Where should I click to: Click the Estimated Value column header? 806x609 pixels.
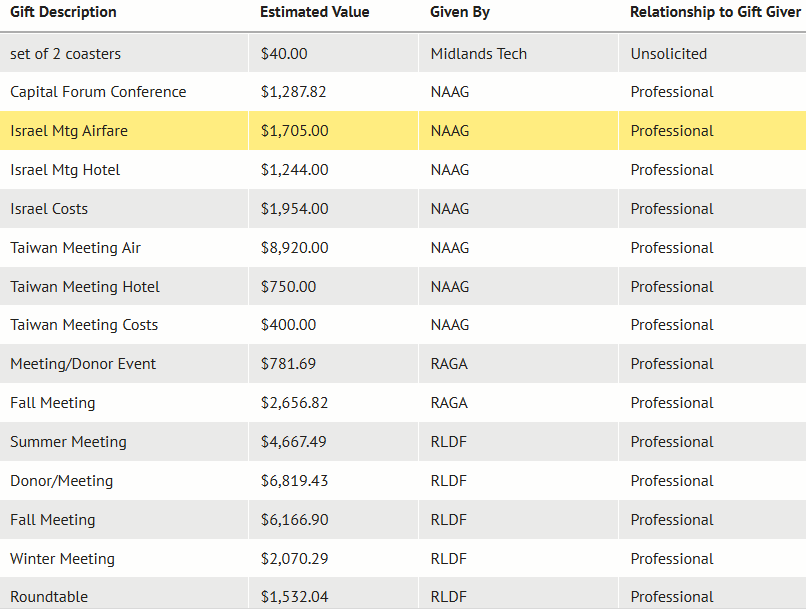(x=315, y=12)
